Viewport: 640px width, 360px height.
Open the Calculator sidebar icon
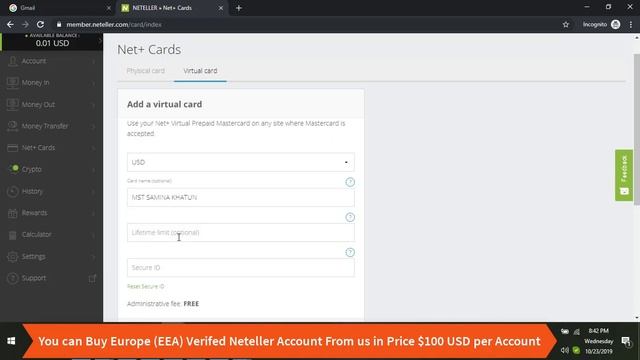click(x=13, y=235)
